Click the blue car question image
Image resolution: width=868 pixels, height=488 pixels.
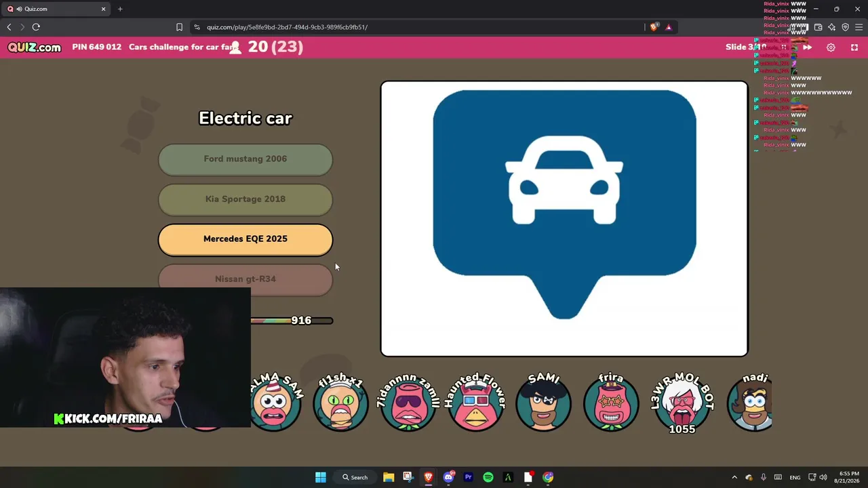pos(564,218)
